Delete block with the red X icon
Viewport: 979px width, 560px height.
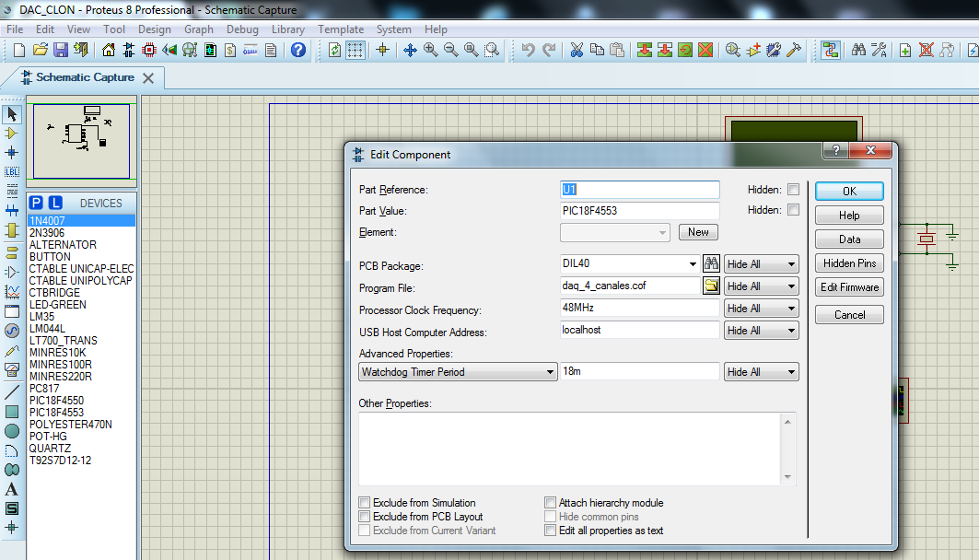point(705,50)
